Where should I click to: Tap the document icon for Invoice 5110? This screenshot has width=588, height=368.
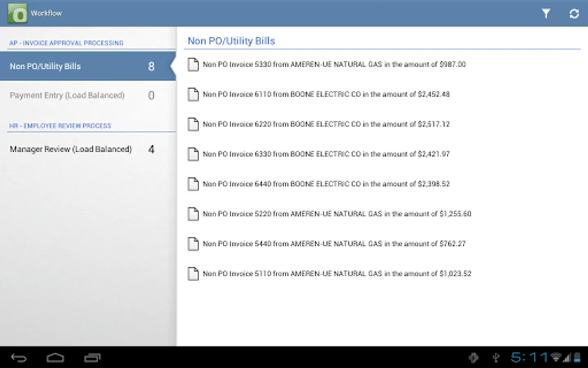click(193, 274)
